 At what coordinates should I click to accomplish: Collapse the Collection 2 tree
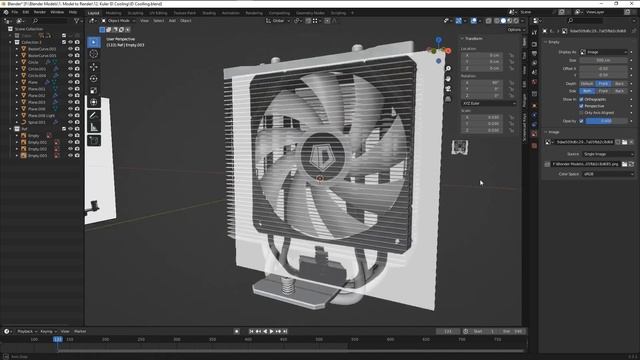11,42
